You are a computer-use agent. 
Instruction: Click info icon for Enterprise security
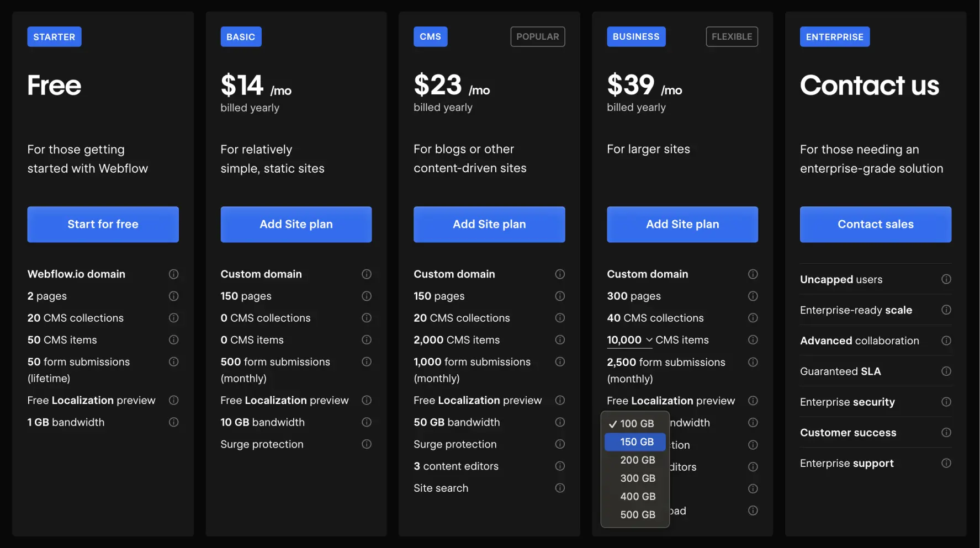946,402
